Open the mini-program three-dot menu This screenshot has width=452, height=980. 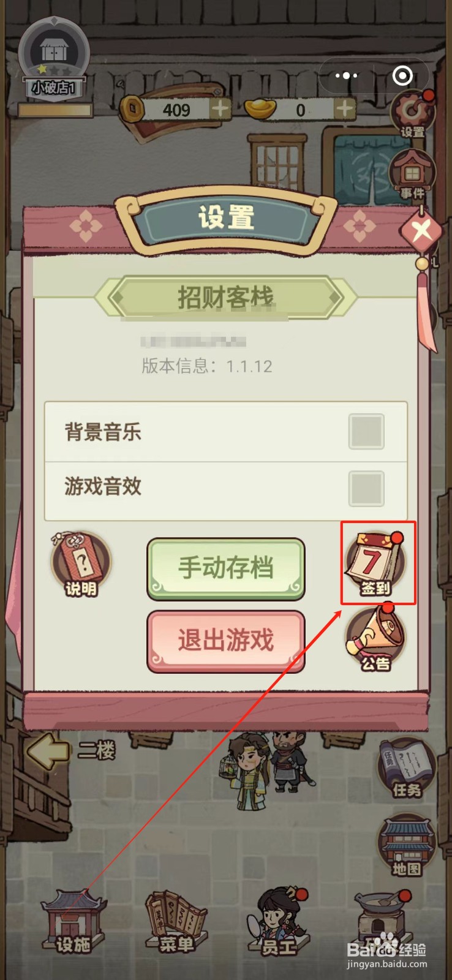346,76
